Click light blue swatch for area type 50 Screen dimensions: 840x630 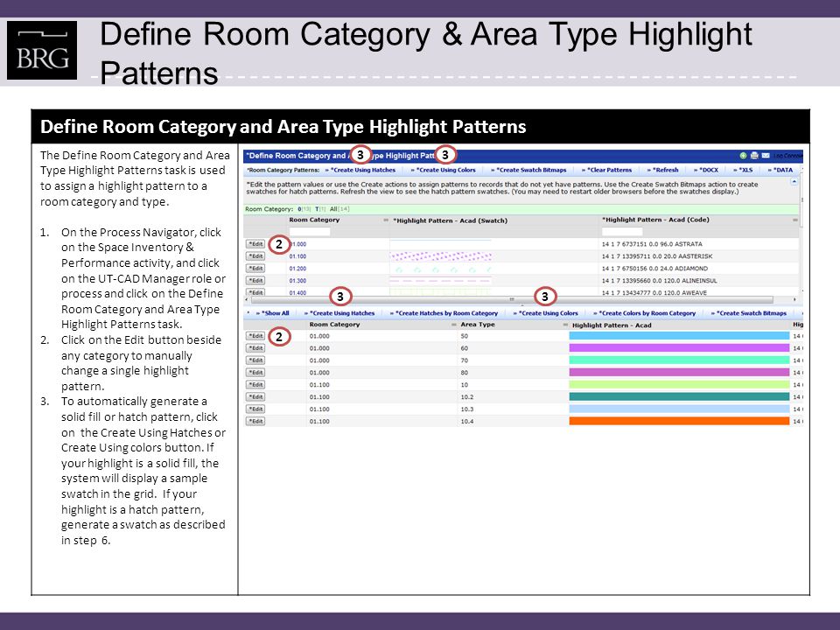coord(679,336)
